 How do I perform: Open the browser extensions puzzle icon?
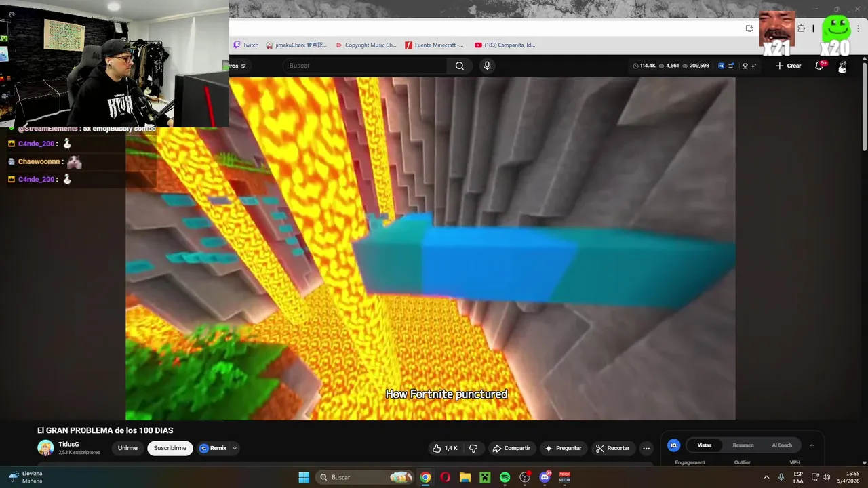point(801,28)
